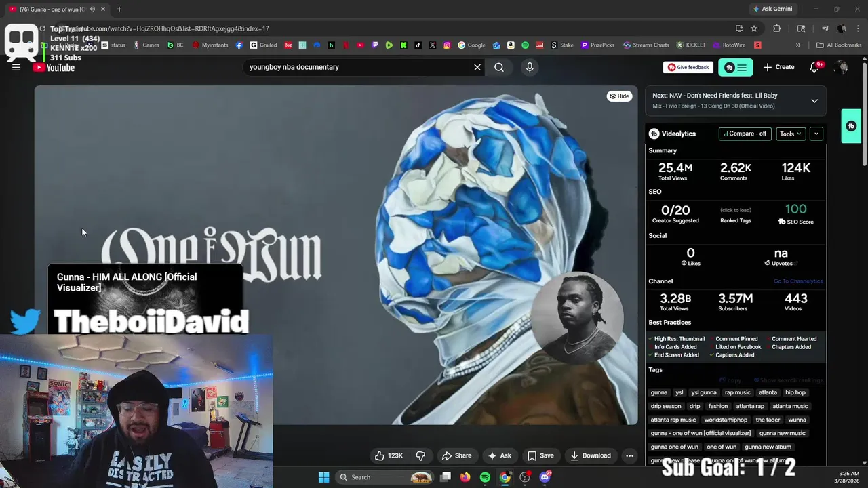The image size is (868, 488).
Task: Open the Google bookmark
Action: pyautogui.click(x=471, y=45)
